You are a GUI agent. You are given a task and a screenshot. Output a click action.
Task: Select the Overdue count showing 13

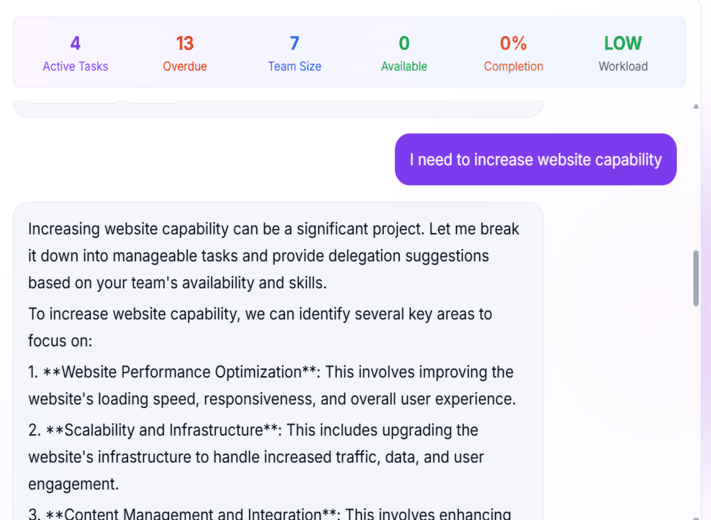tap(185, 43)
